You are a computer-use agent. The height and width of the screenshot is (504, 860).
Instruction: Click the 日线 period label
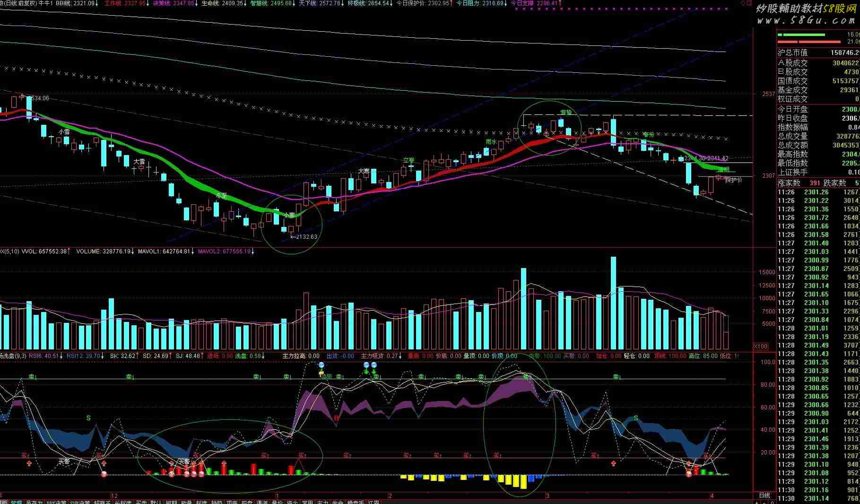764,495
